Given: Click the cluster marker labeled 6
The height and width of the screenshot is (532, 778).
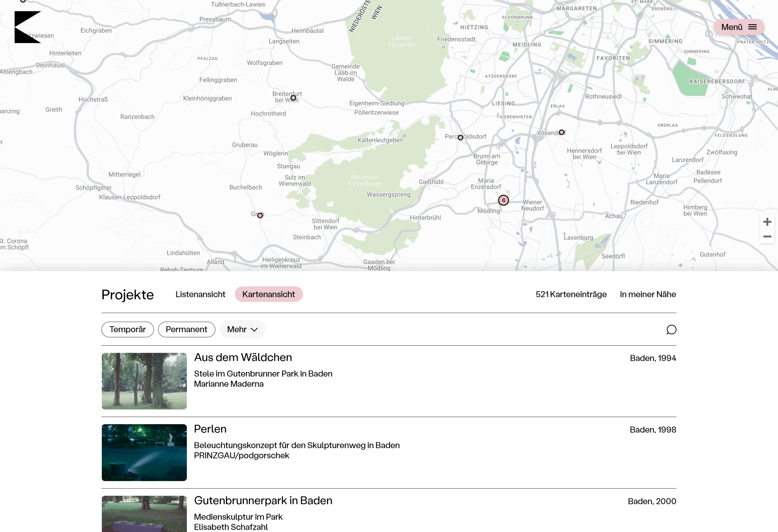Looking at the screenshot, I should [503, 201].
